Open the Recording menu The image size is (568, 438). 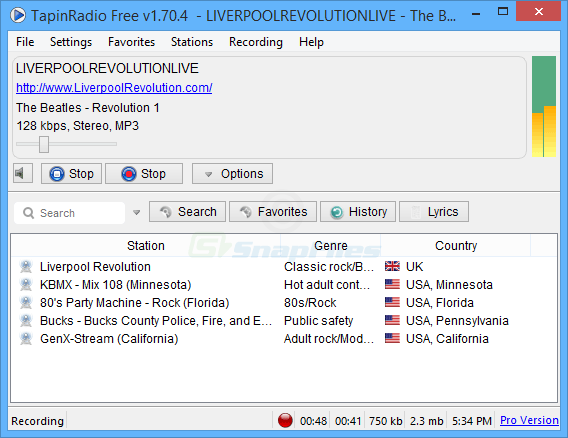256,42
